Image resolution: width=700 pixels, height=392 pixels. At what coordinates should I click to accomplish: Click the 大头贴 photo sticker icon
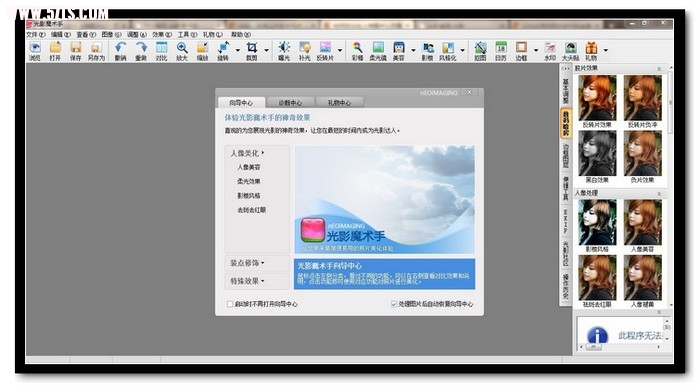coord(571,47)
